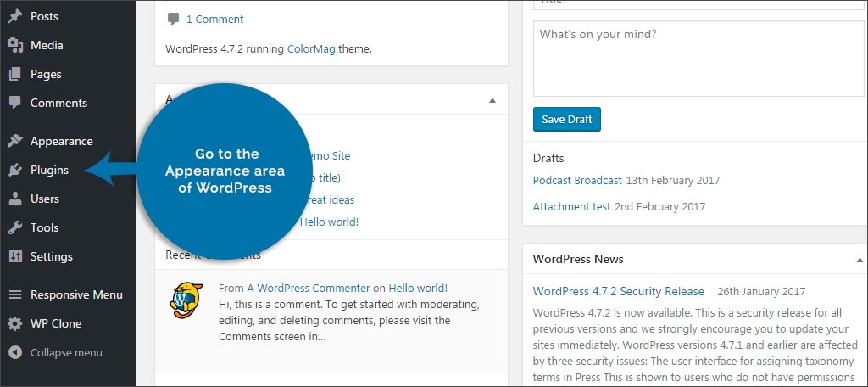Click the '13th February 2017' draft date
The width and height of the screenshot is (868, 387).
(x=672, y=180)
